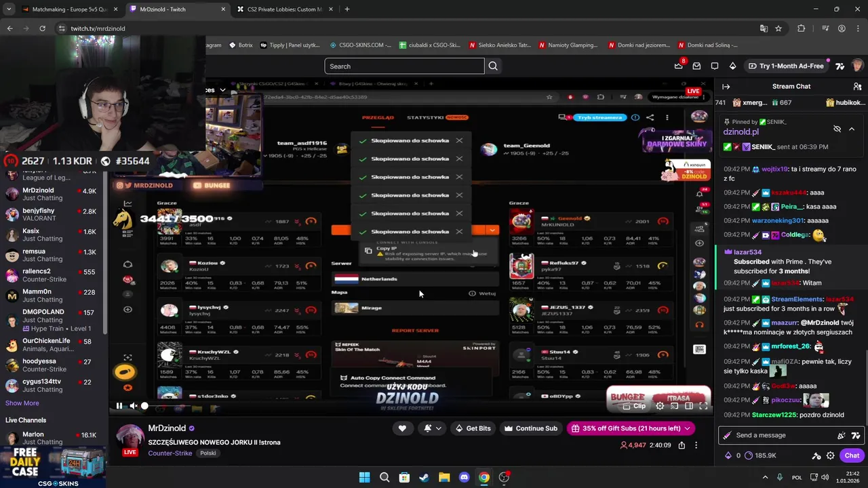Open the Whispers speech bubble icon

pos(715,66)
